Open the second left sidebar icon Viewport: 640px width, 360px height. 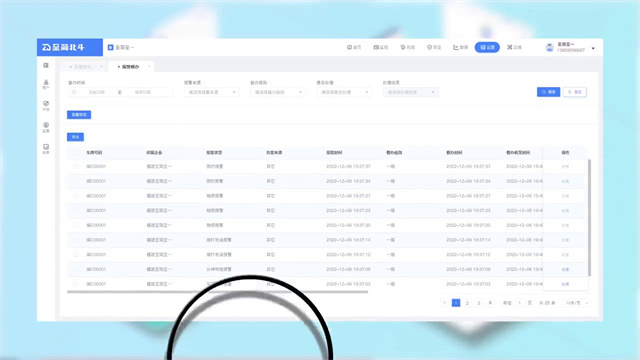click(x=46, y=84)
